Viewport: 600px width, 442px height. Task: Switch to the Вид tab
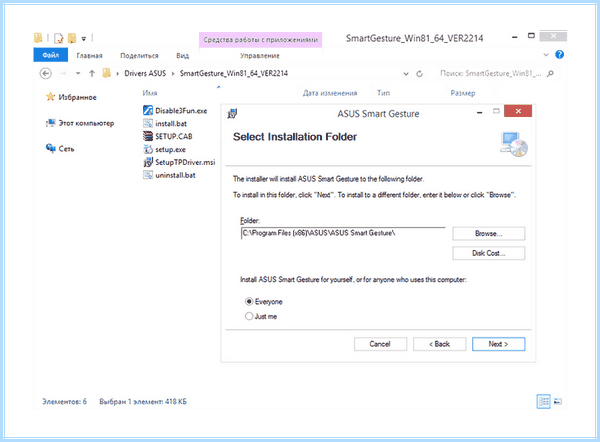183,56
